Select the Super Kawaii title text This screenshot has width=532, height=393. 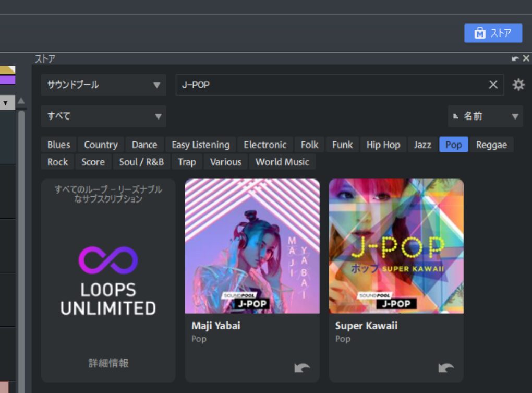pos(366,326)
